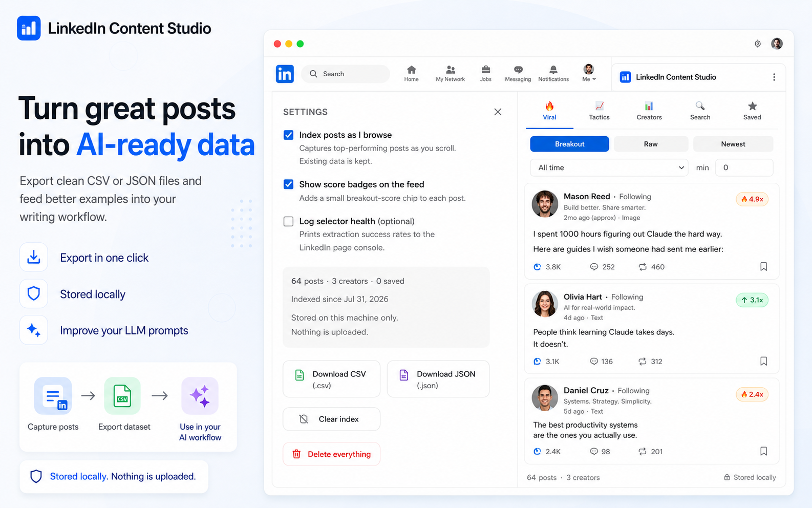Select the Breakout sort option
Image resolution: width=812 pixels, height=508 pixels.
pyautogui.click(x=569, y=144)
